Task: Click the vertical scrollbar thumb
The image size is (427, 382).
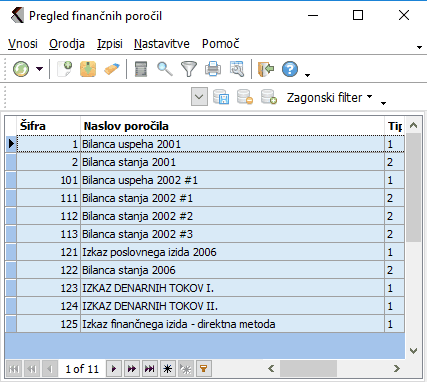Action: pos(414,188)
